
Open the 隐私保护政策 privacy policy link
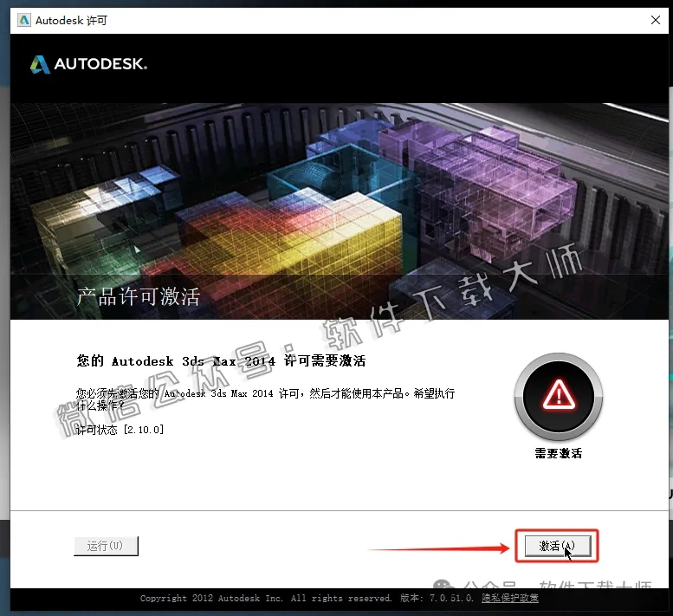[510, 598]
